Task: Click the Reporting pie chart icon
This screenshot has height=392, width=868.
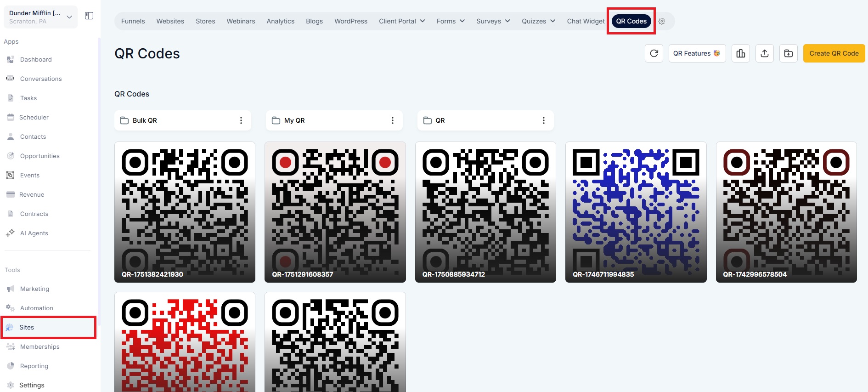Action: 11,366
